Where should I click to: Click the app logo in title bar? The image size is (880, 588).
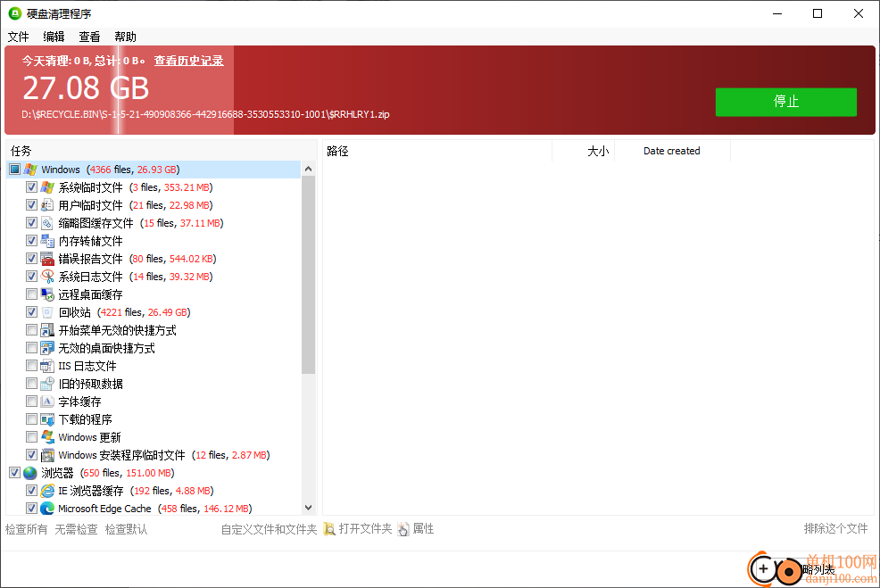click(x=15, y=13)
